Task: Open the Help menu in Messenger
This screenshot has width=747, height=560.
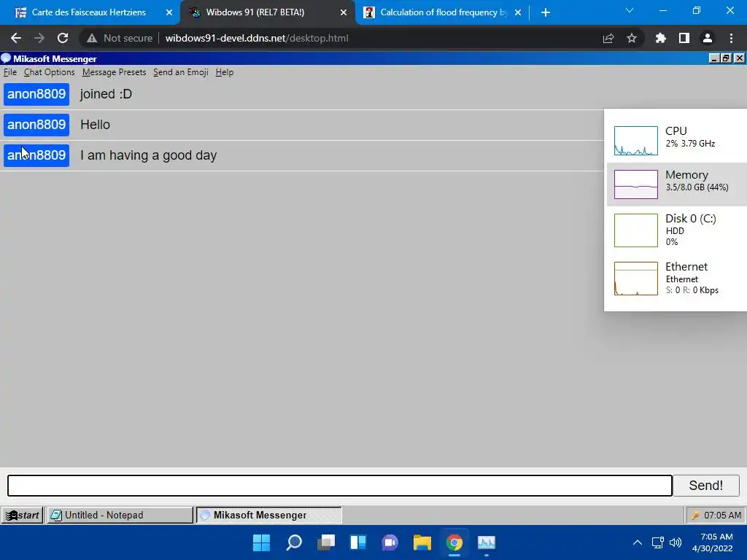Action: click(x=225, y=72)
